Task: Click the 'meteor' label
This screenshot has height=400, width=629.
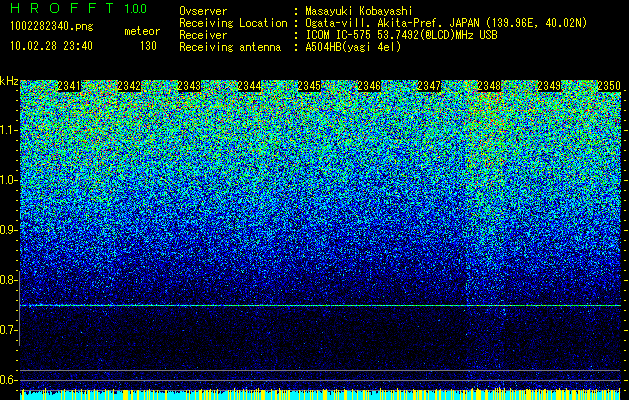Action: pos(142,31)
